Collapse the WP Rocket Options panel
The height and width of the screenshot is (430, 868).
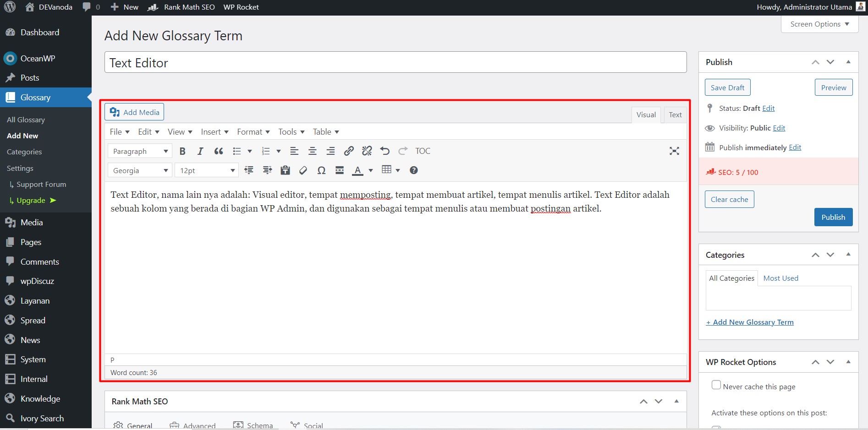(x=848, y=362)
